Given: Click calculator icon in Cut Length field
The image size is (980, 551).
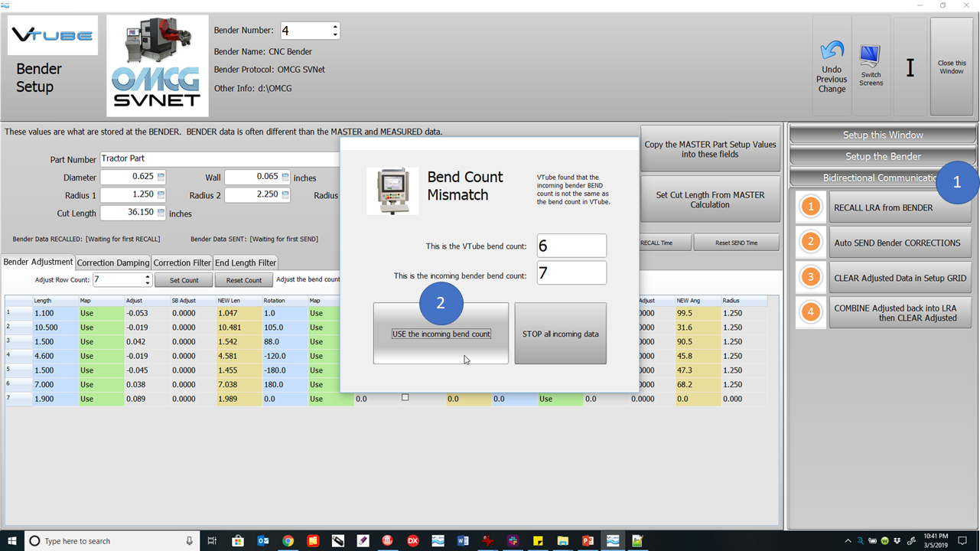Looking at the screenshot, I should tap(161, 214).
